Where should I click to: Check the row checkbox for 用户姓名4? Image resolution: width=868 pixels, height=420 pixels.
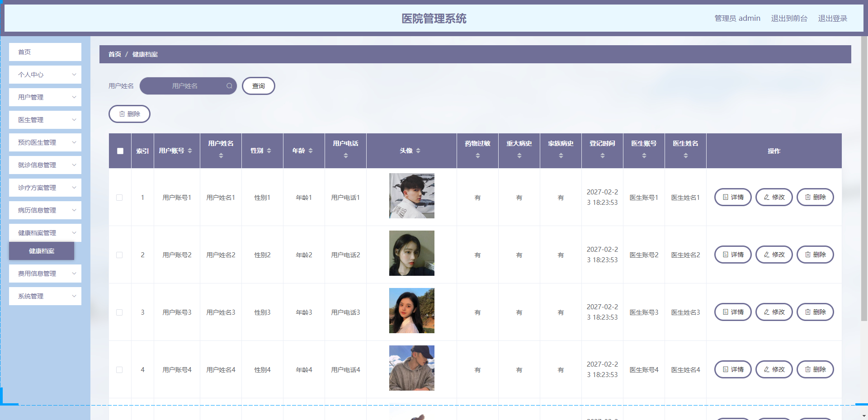(x=120, y=370)
